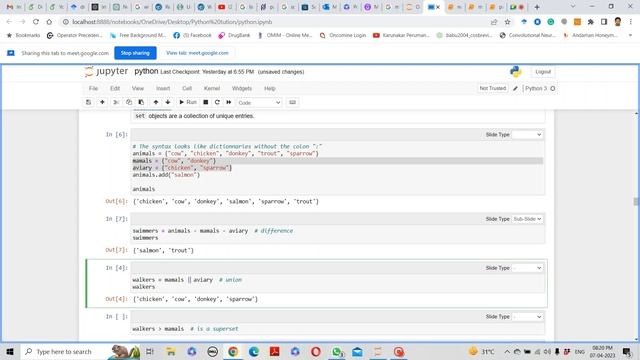Click Stop sharing button

click(x=135, y=53)
